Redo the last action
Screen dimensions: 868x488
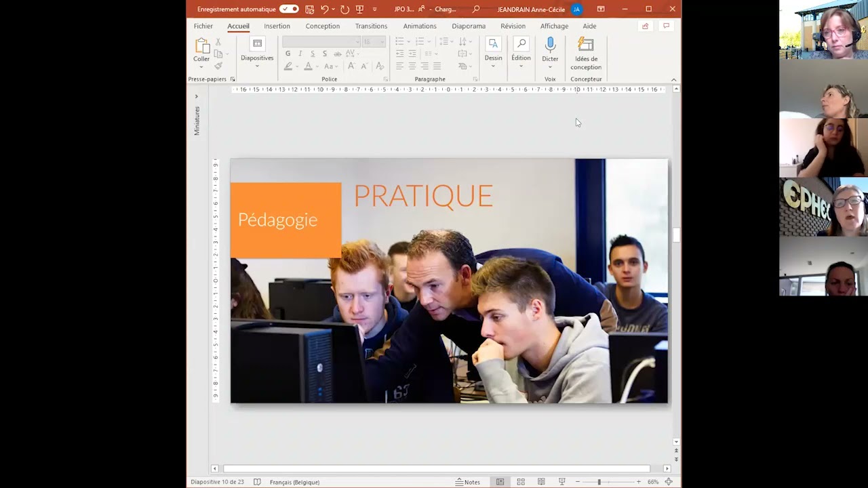click(344, 9)
